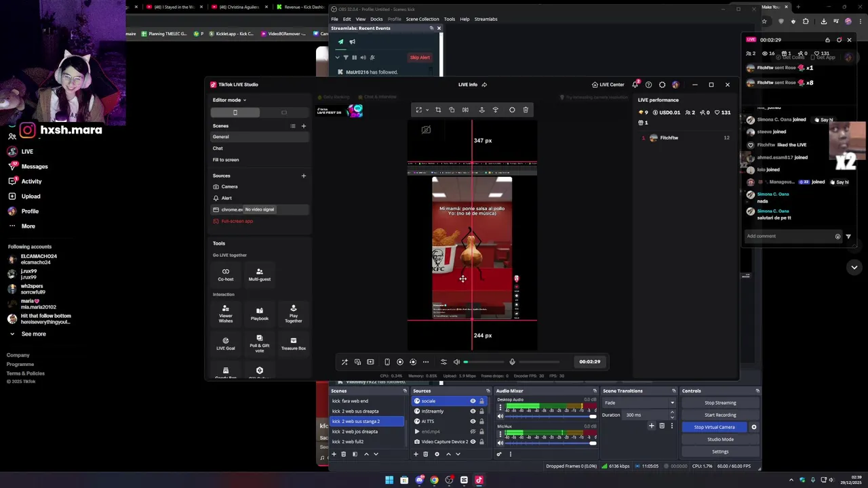868x488 pixels.
Task: Open the OBS Docks menu
Action: (x=376, y=19)
